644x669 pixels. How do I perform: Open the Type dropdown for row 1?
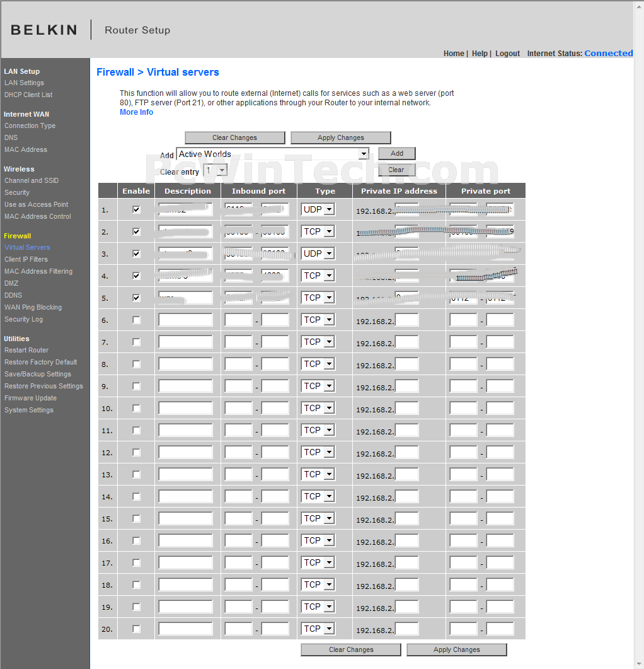click(x=318, y=209)
